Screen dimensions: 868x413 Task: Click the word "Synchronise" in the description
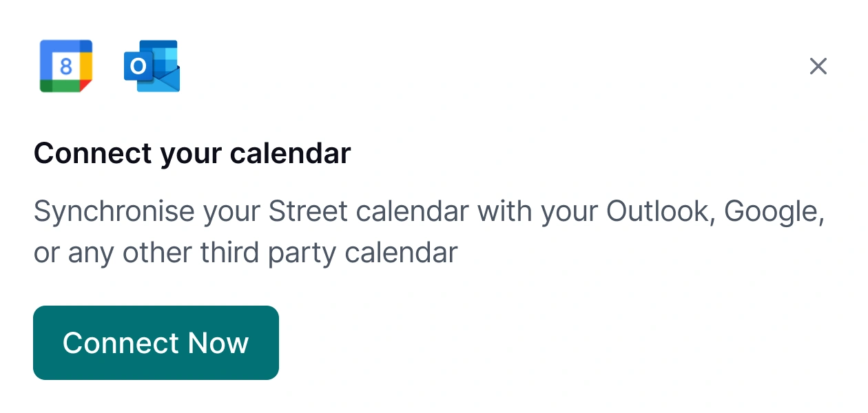[x=114, y=211]
